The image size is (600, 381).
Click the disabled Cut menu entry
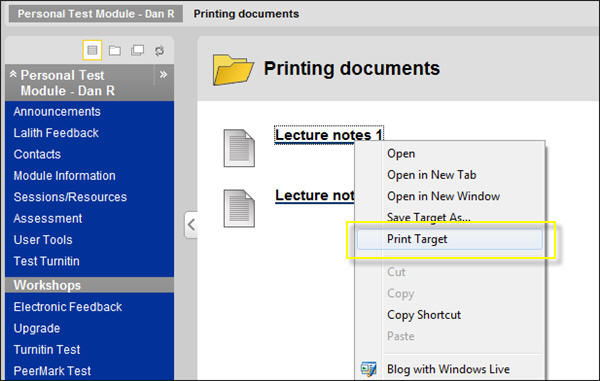tap(396, 272)
